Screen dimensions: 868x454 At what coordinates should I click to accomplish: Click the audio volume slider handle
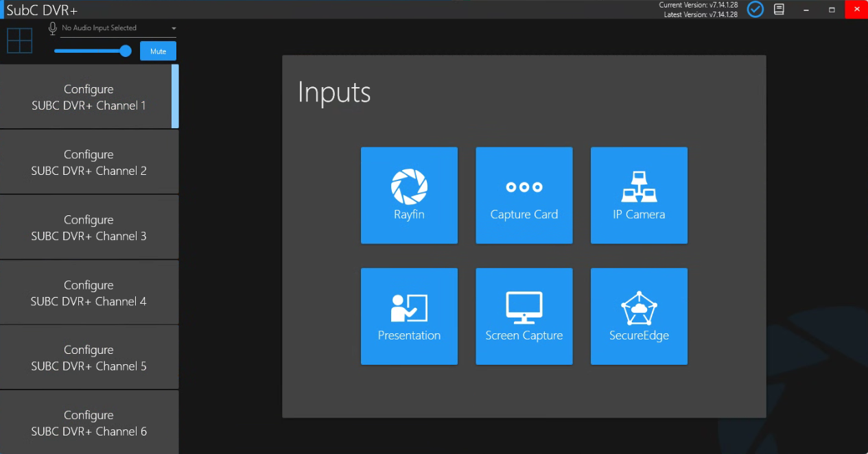125,51
